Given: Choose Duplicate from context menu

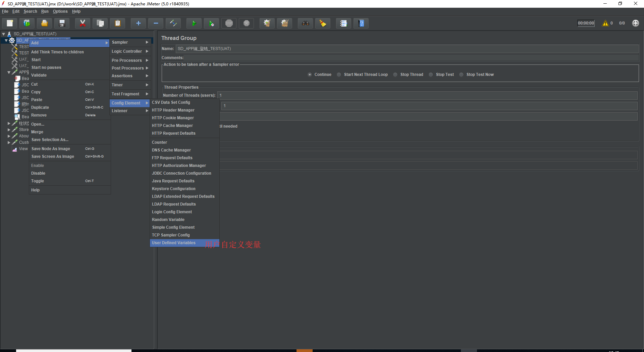Looking at the screenshot, I should (x=70, y=107).
